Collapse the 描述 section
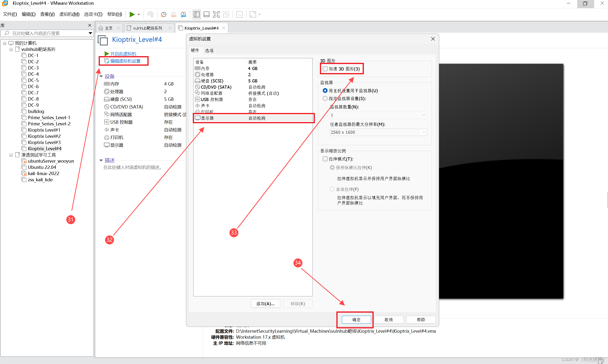The height and width of the screenshot is (364, 608). tap(101, 161)
